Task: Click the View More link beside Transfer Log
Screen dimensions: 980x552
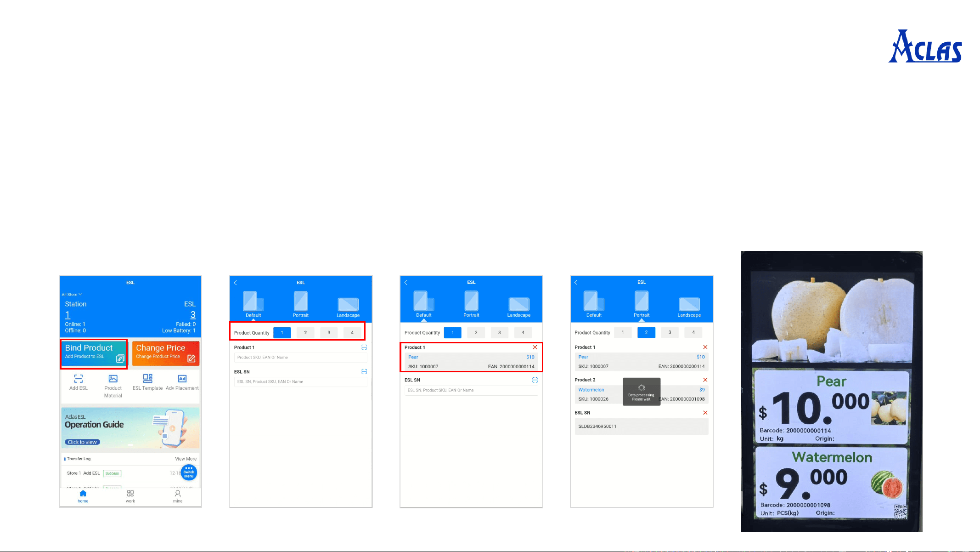Action: coord(186,459)
